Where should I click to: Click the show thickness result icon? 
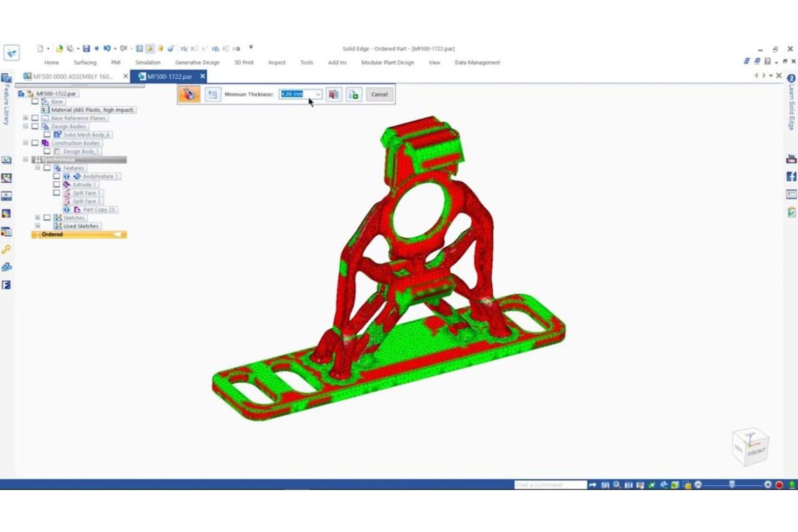334,94
